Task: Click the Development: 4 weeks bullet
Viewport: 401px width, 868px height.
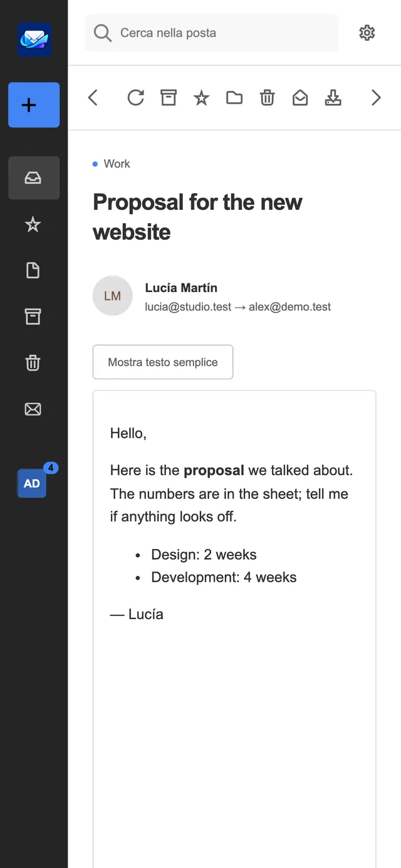Action: point(224,577)
